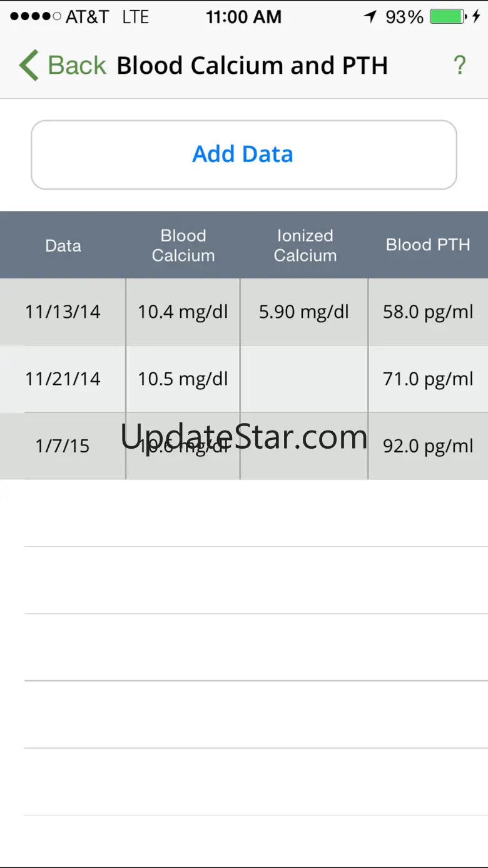The height and width of the screenshot is (868, 488).
Task: Open help with the question mark icon
Action: [x=460, y=66]
